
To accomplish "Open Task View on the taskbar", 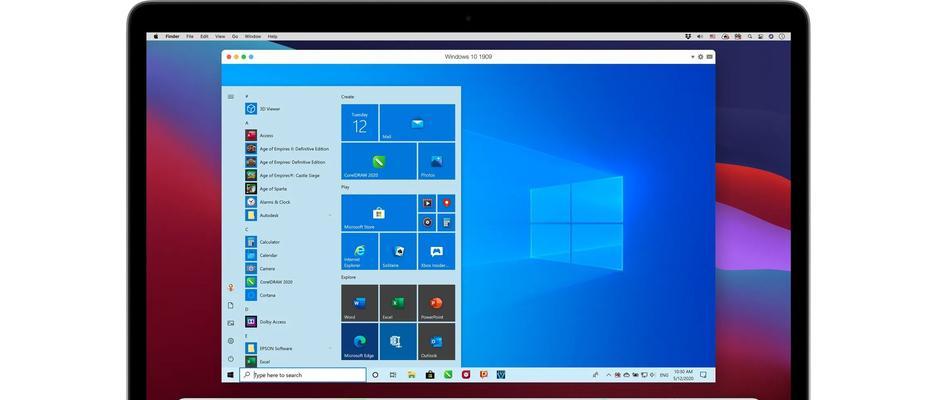I will [x=393, y=375].
